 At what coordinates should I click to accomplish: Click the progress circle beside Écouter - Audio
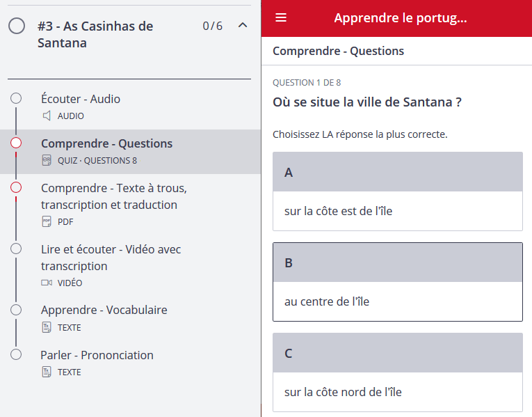click(16, 99)
